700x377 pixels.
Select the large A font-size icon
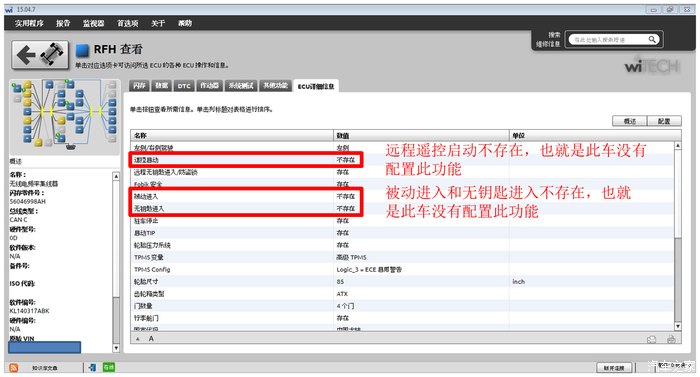coord(151,339)
